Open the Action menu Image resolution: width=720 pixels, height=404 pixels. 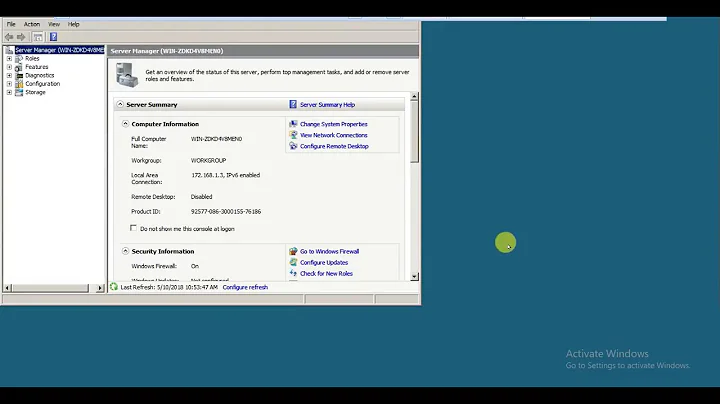point(32,24)
